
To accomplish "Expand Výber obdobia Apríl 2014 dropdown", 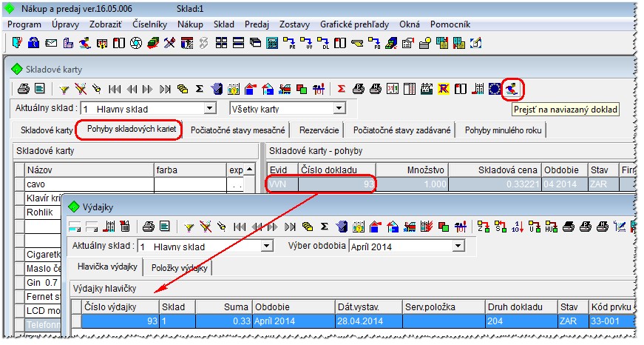I will 458,246.
